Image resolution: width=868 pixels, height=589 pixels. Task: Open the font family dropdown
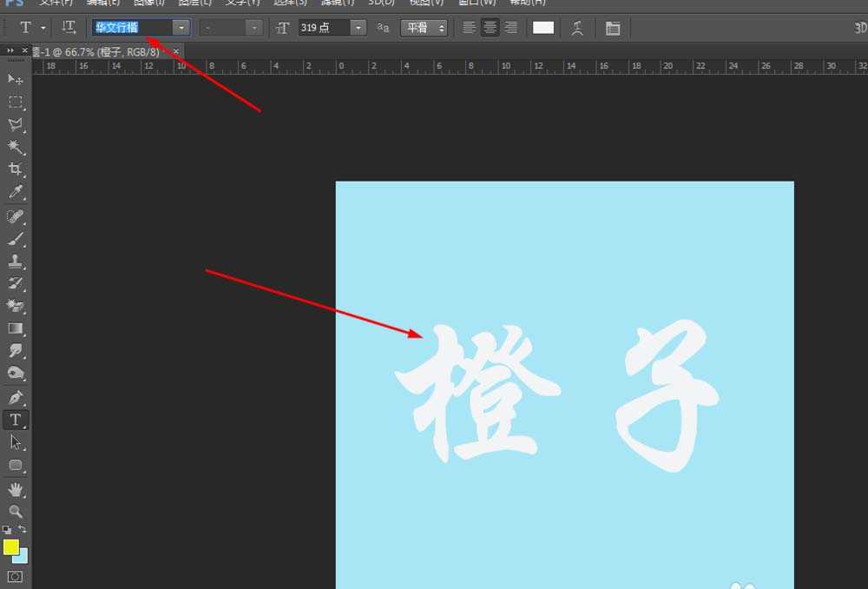tap(181, 27)
